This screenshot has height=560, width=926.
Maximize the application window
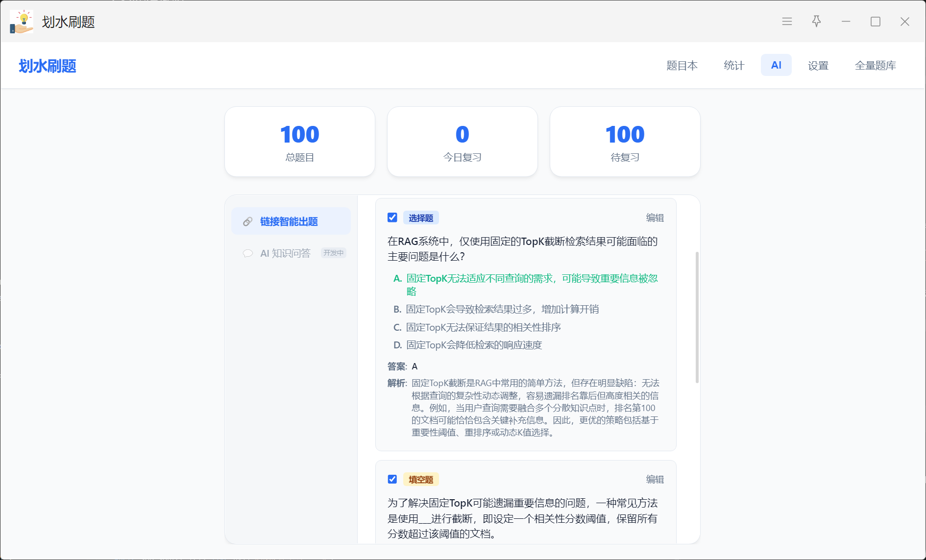875,22
